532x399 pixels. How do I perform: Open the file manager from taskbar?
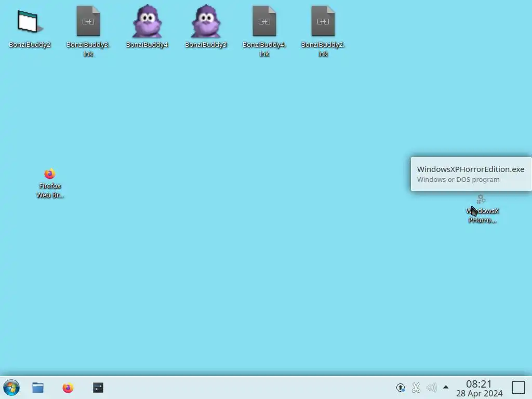(37, 388)
